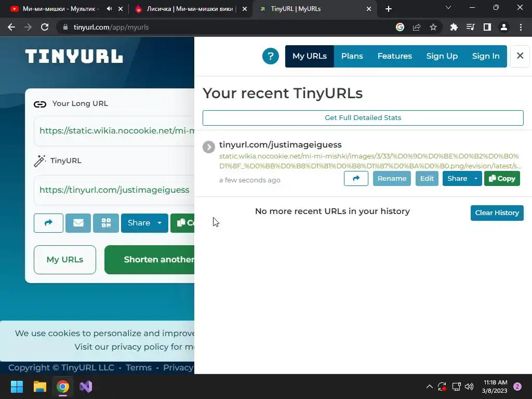Go to Sign In page
Image resolution: width=532 pixels, height=399 pixels.
pyautogui.click(x=486, y=56)
